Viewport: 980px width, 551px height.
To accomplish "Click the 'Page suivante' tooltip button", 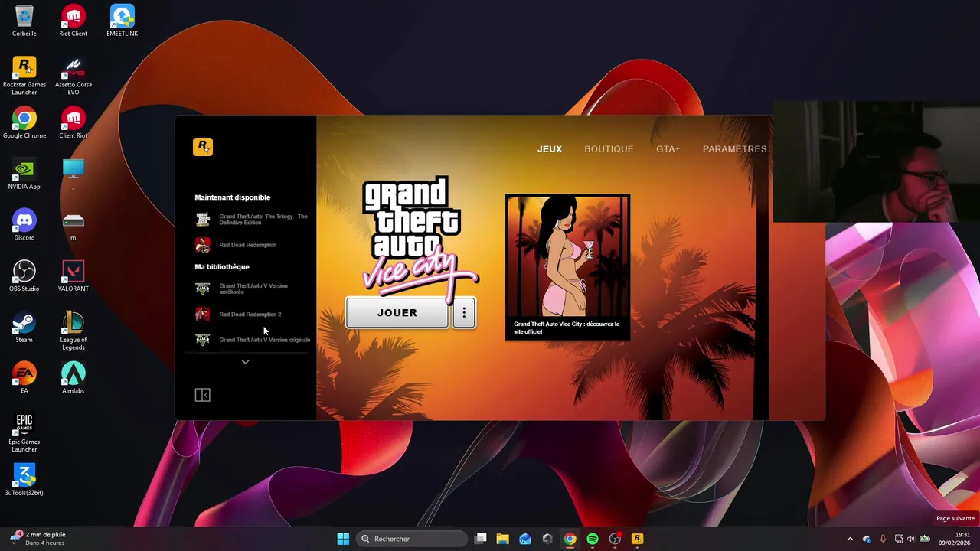I will tap(955, 518).
